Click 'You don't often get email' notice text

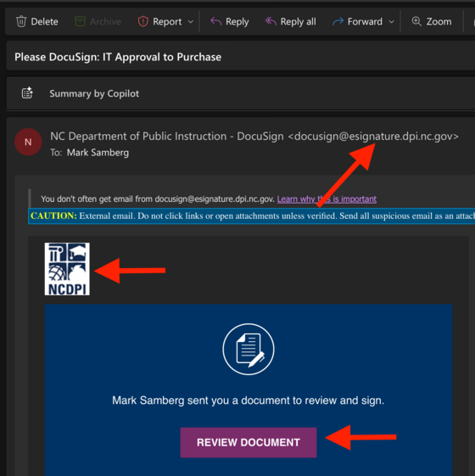(x=158, y=199)
